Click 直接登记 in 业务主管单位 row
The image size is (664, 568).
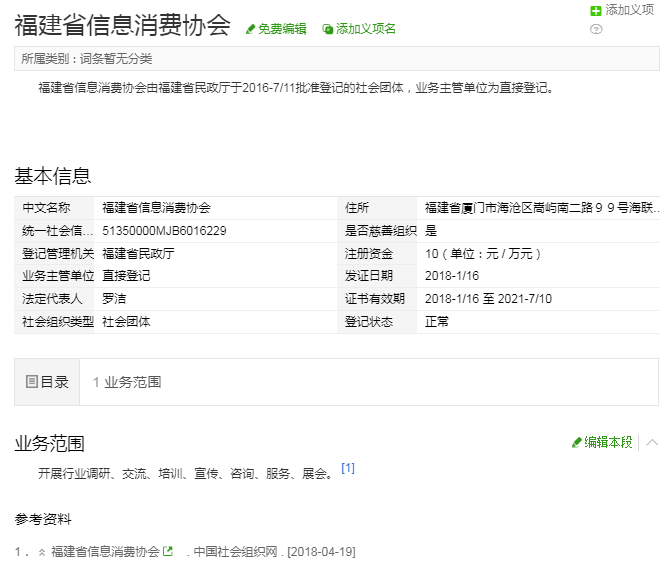click(126, 276)
